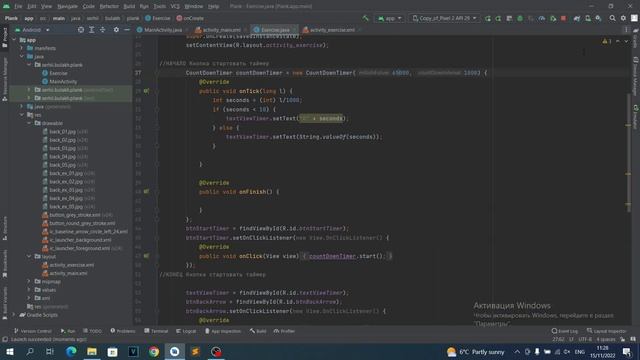640x360 pixels.
Task: Expand the manifests folder
Action: [22, 48]
